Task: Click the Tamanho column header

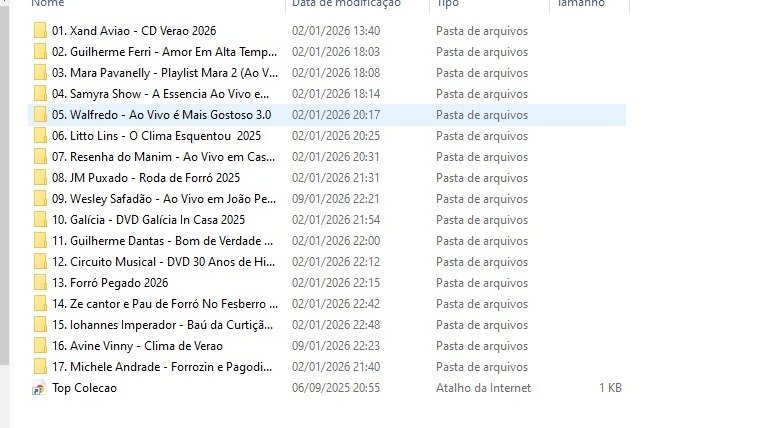Action: click(581, 3)
